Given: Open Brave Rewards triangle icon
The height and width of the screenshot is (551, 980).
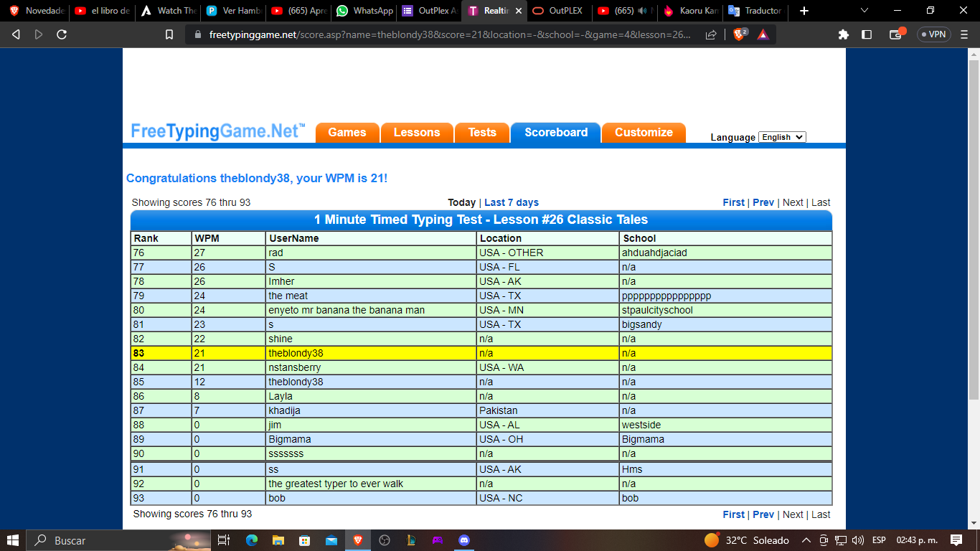Looking at the screenshot, I should coord(763,34).
